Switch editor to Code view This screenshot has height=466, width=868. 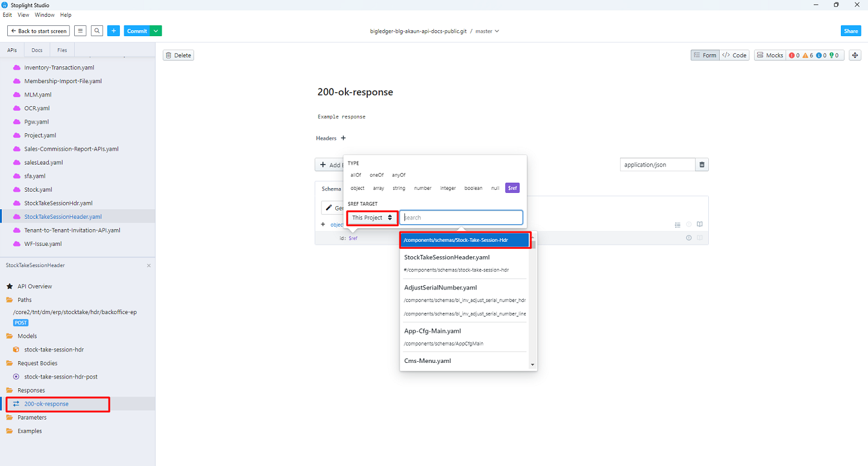[734, 55]
